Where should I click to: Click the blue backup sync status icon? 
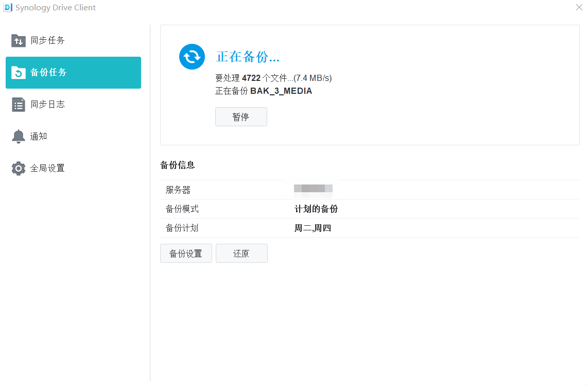click(192, 57)
